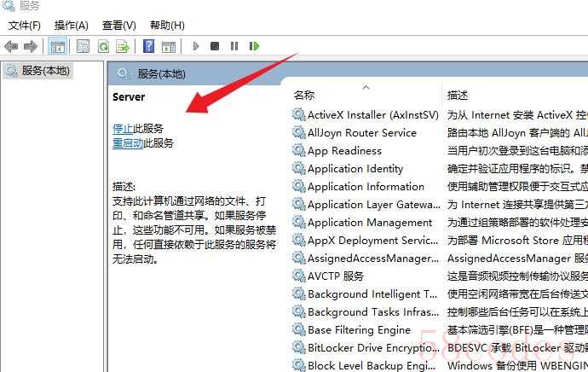Select the Base Filtering Engine service

pyautogui.click(x=359, y=329)
